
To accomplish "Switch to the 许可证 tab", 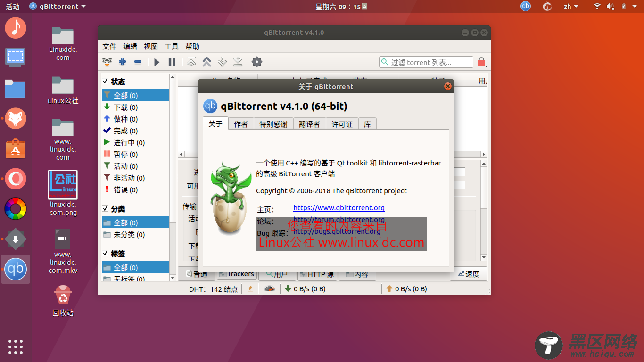I will [x=342, y=124].
